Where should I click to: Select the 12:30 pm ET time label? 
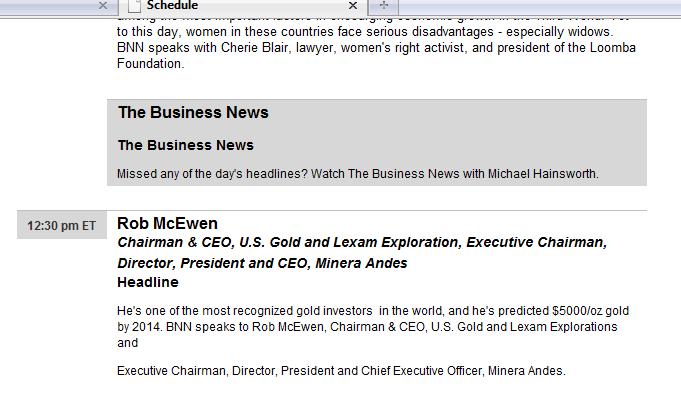[62, 226]
